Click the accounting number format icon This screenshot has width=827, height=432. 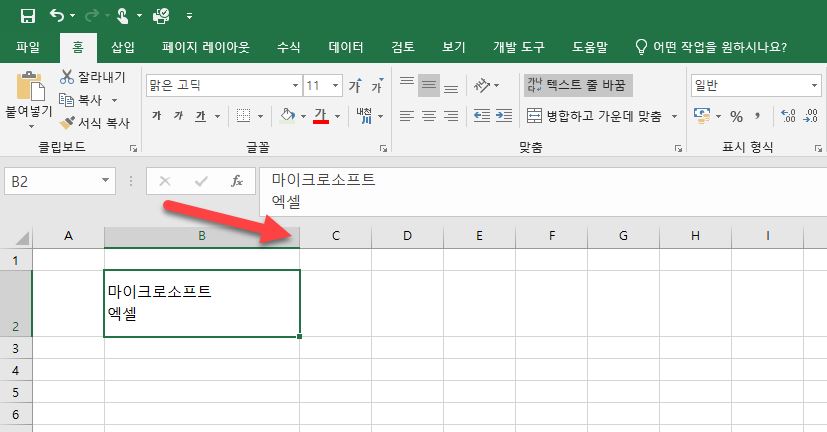(701, 116)
